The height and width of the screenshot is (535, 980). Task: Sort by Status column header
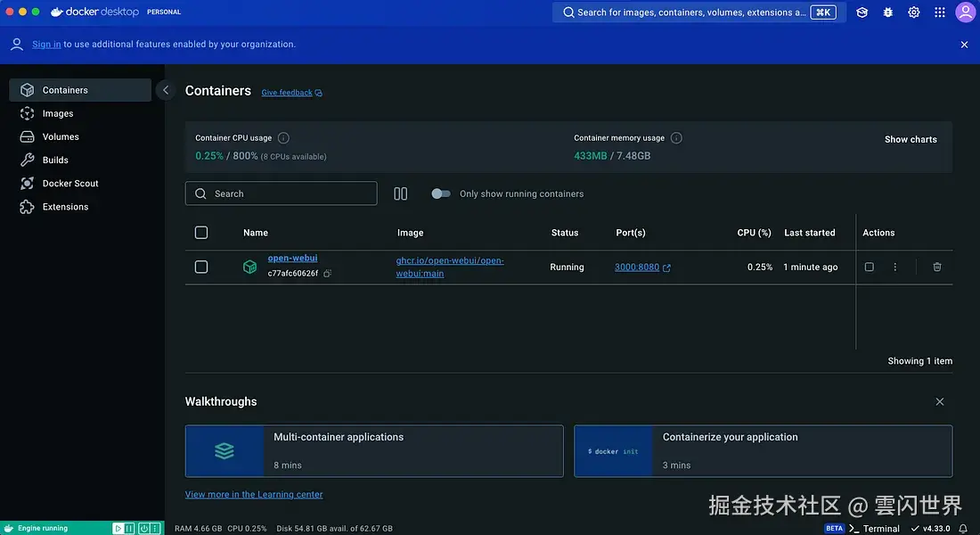click(564, 233)
